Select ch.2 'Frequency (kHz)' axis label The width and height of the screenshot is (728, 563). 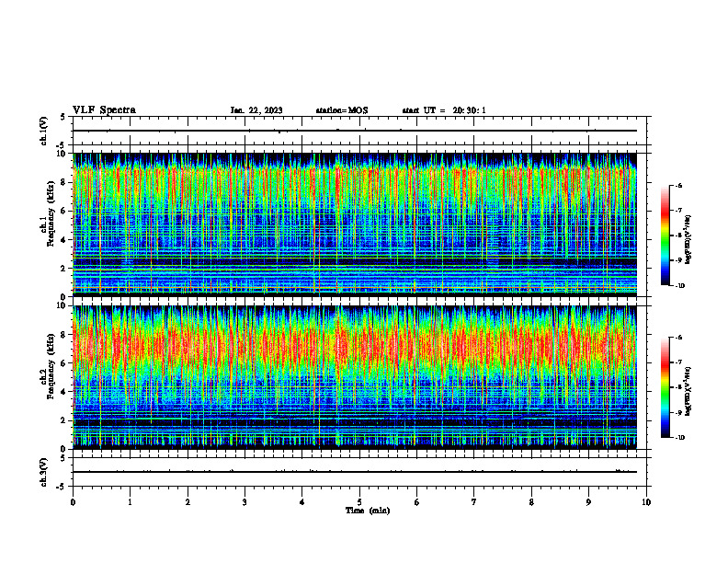tap(51, 366)
